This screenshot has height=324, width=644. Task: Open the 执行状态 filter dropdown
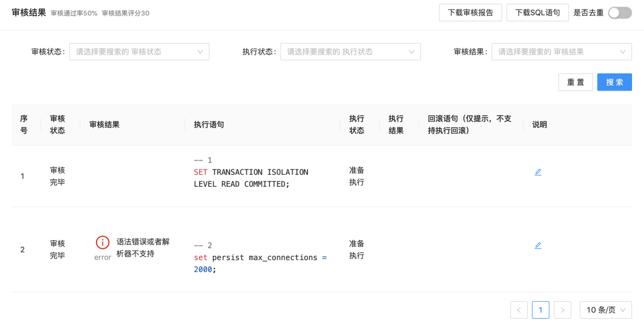click(350, 52)
